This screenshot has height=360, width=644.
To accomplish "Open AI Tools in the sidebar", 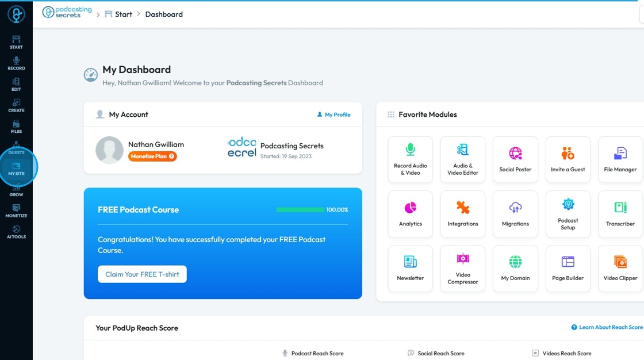I will [x=17, y=232].
